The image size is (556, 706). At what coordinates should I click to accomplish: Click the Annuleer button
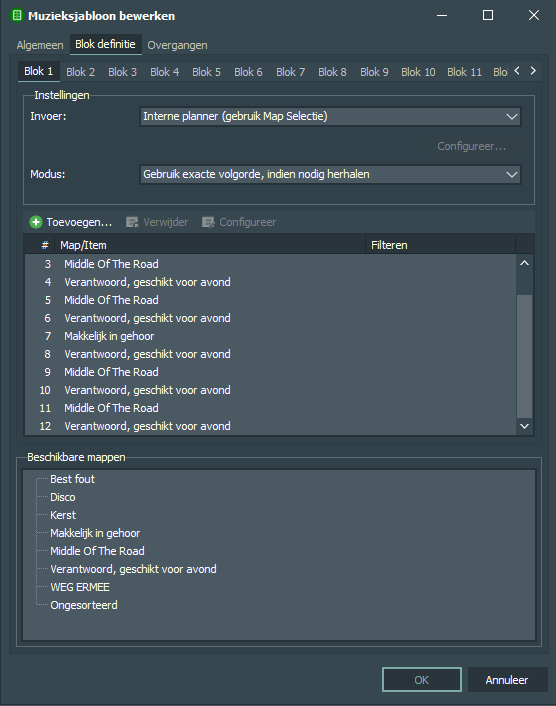pos(507,680)
